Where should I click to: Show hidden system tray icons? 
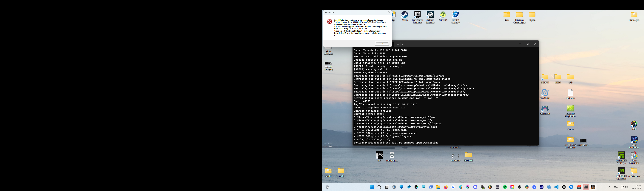click(x=609, y=187)
